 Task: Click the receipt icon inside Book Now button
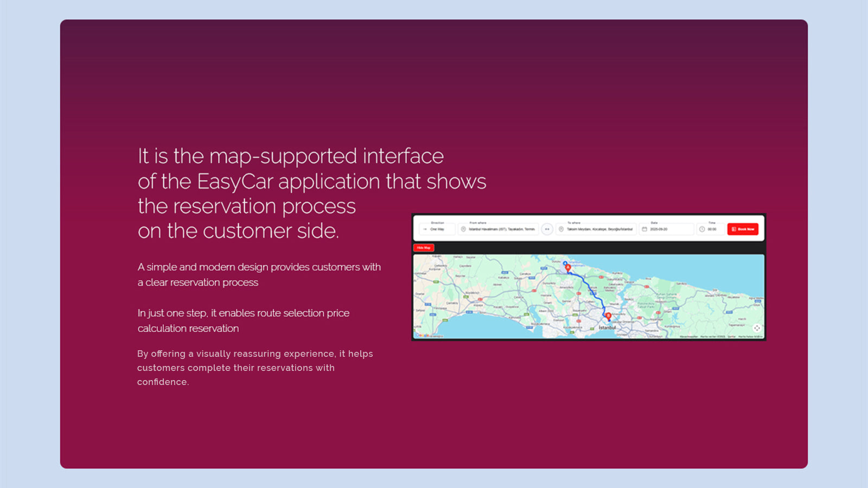click(734, 229)
